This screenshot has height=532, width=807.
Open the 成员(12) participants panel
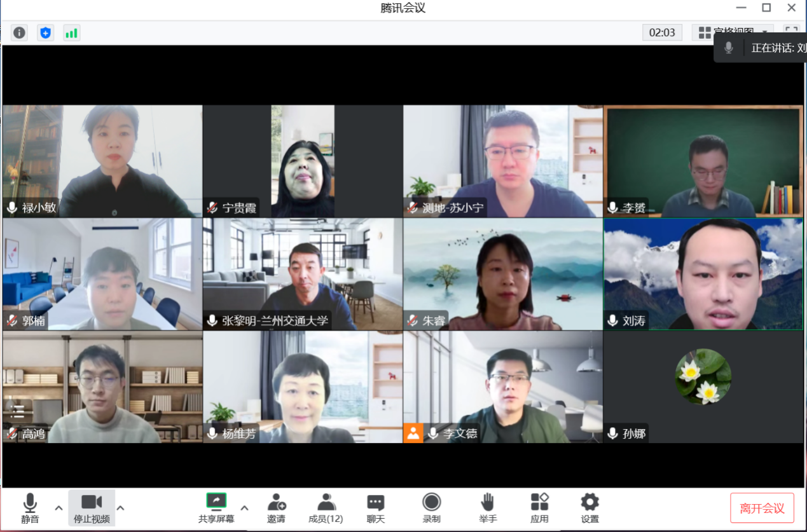point(326,508)
